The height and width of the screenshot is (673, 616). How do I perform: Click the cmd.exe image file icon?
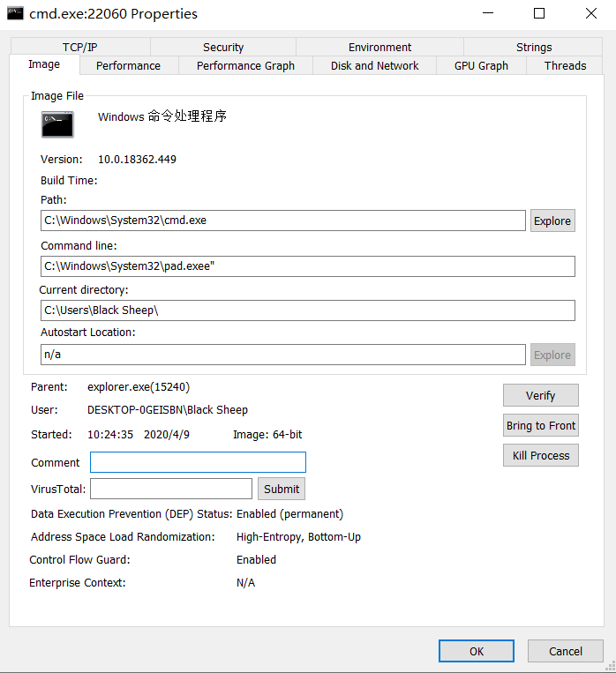pos(57,124)
